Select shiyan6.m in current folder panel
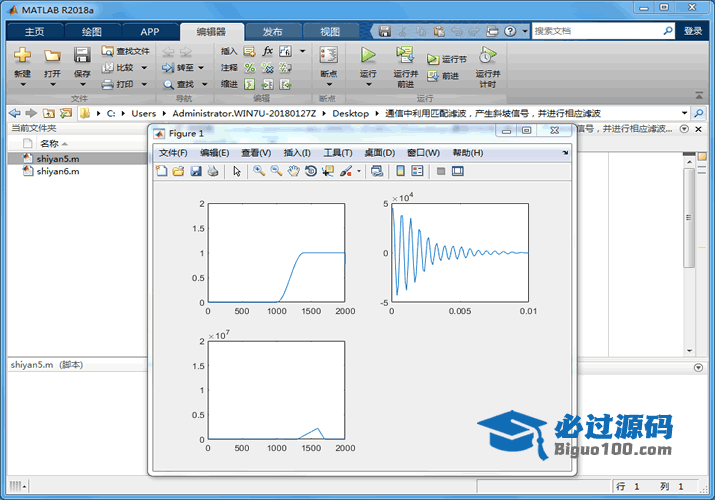 pos(77,171)
